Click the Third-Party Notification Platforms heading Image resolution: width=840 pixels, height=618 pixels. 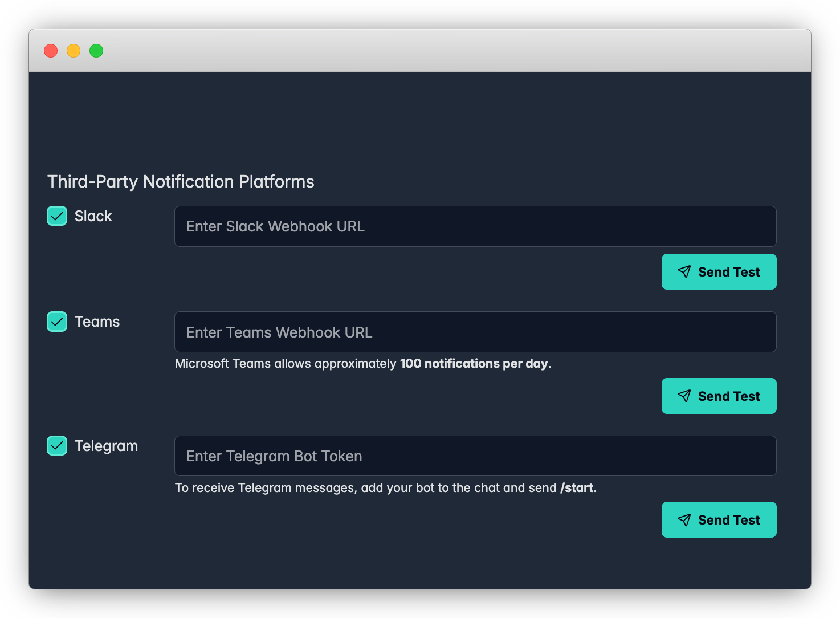coord(181,181)
